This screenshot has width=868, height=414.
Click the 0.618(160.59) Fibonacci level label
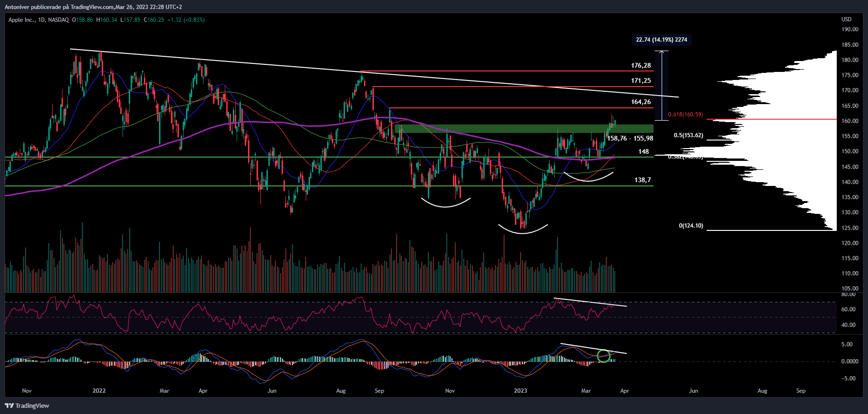685,115
